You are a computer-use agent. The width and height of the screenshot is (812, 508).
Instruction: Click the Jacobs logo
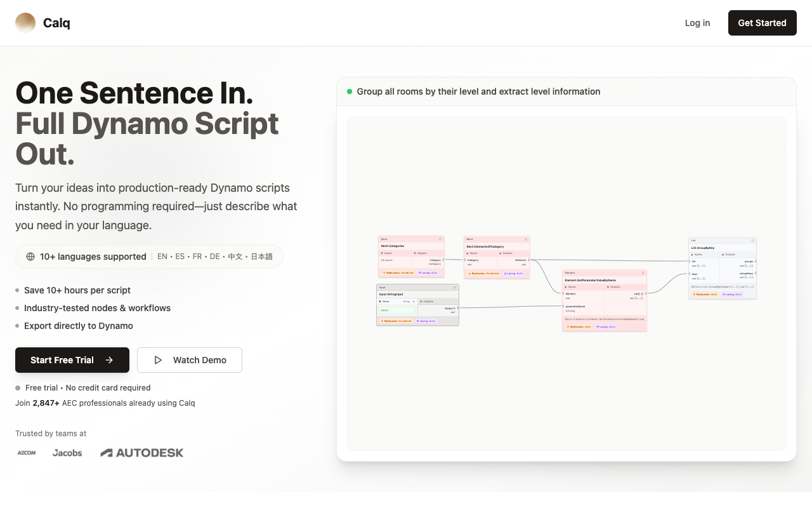pyautogui.click(x=67, y=453)
